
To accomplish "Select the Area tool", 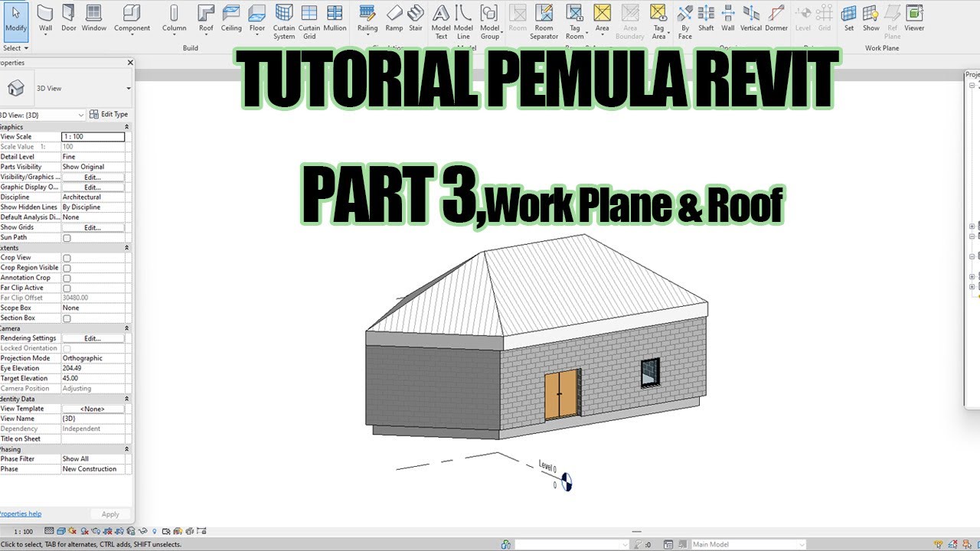I will tap(603, 20).
